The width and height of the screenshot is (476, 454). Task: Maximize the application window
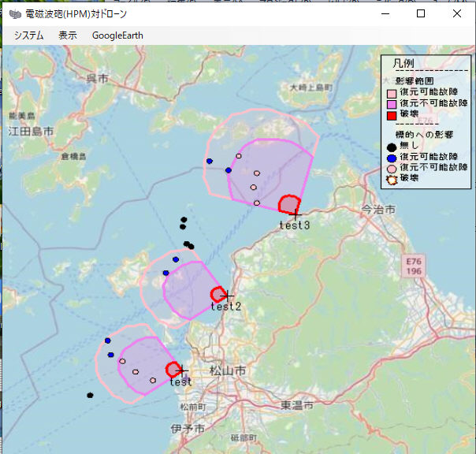click(x=421, y=13)
